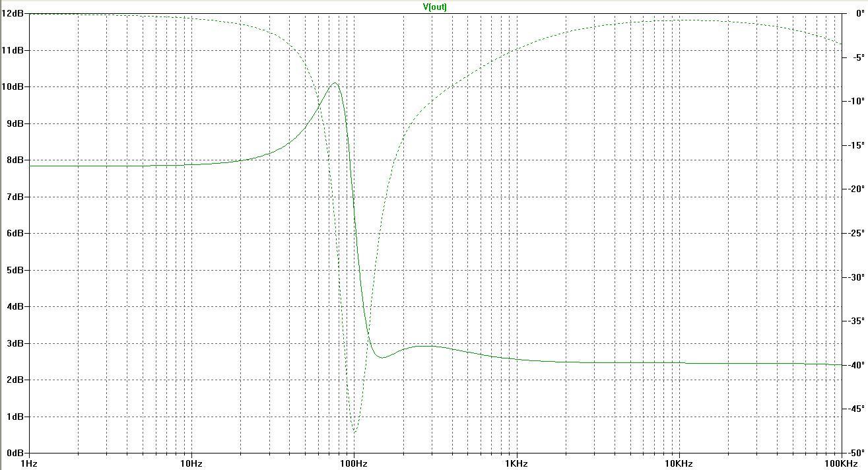Click the 1Hz frequency axis label
Screen dimensions: 868x470
point(29,463)
